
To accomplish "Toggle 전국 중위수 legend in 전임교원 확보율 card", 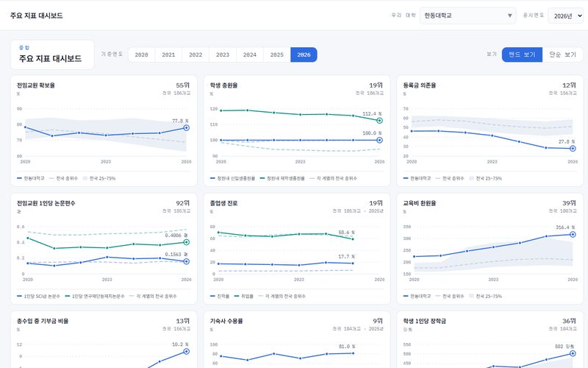I will point(63,178).
